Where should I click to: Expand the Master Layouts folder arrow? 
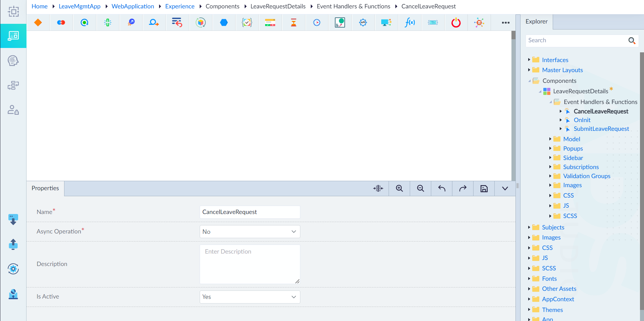pyautogui.click(x=529, y=70)
